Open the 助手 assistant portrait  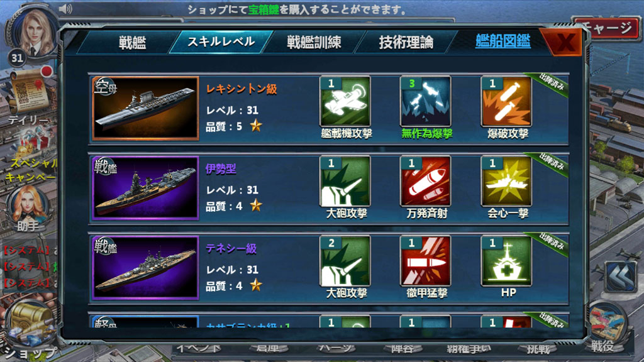28,209
